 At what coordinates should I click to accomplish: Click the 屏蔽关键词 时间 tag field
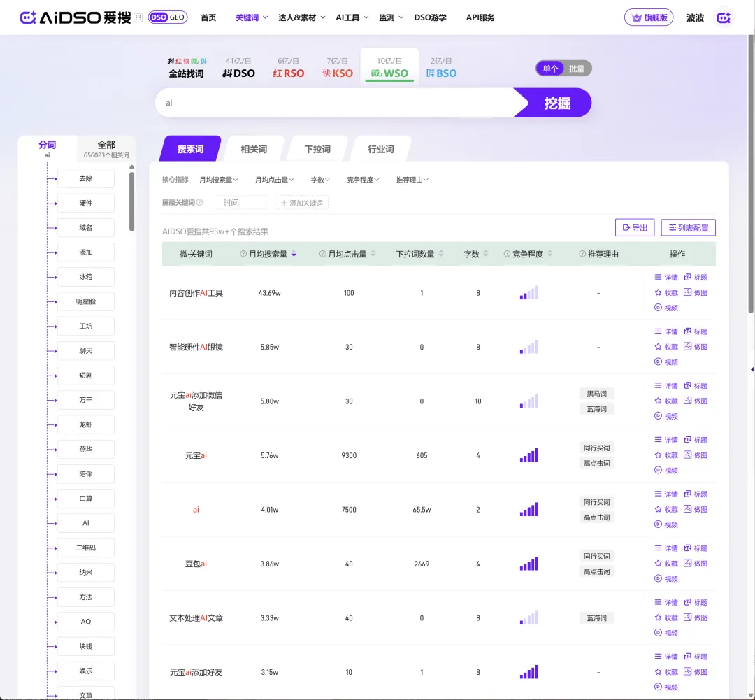tap(241, 202)
